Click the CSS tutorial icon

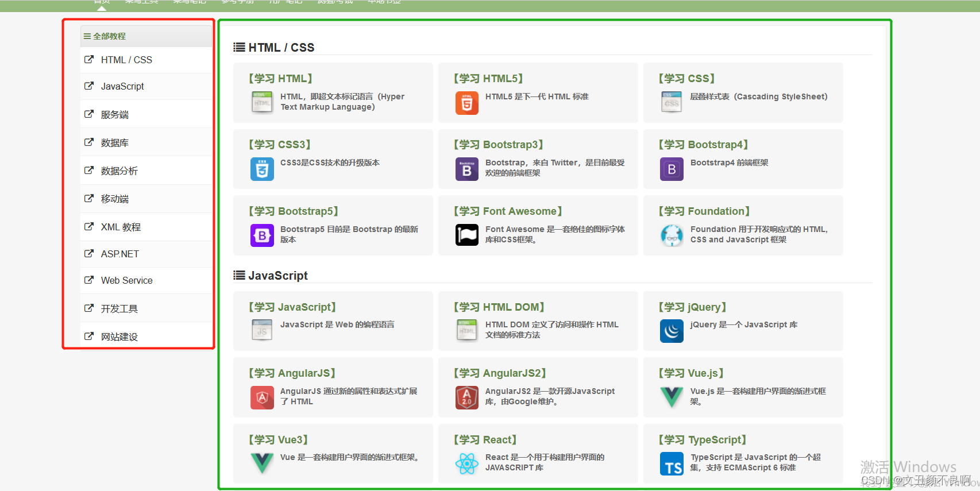(x=672, y=103)
